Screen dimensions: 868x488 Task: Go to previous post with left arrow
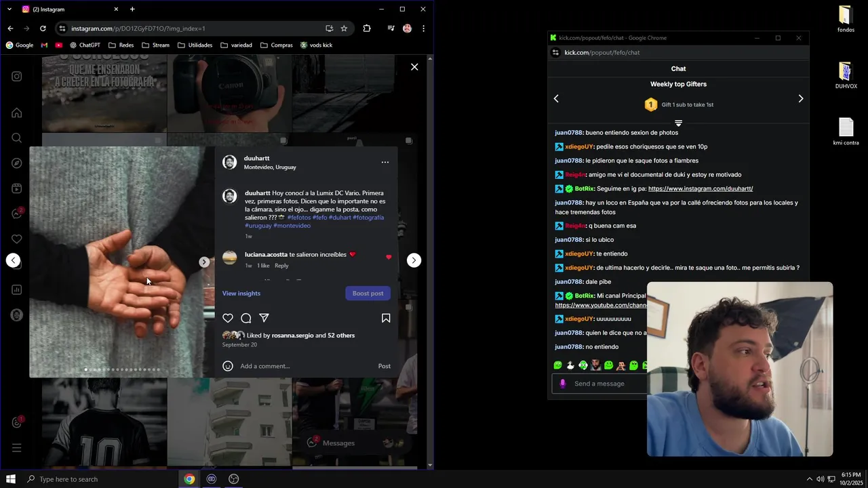tap(13, 260)
